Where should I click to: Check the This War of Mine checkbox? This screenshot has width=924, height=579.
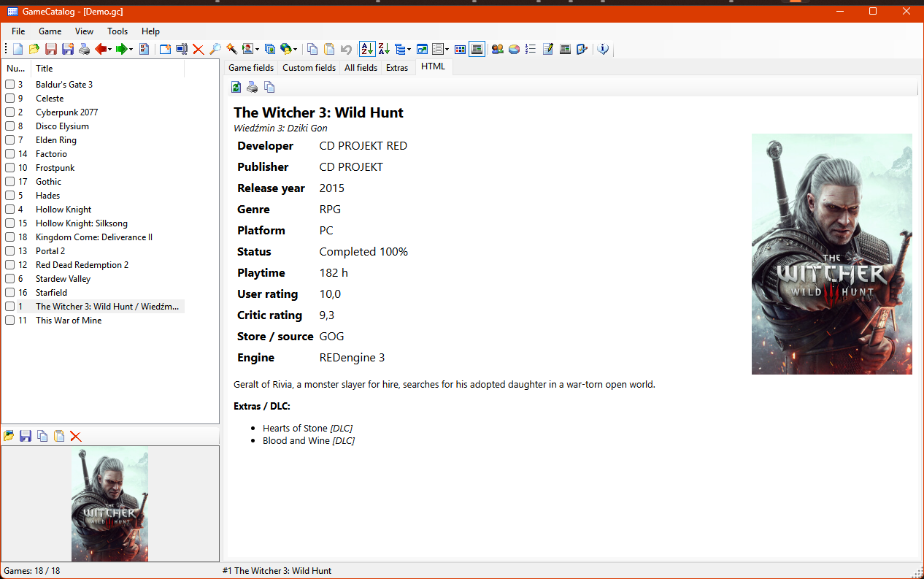10,321
